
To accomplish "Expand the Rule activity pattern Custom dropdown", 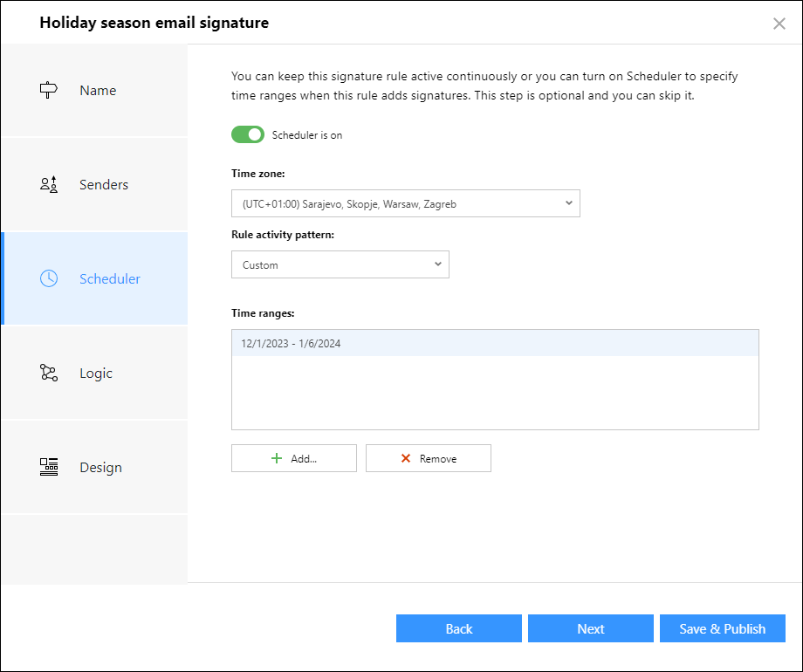I will click(x=340, y=264).
